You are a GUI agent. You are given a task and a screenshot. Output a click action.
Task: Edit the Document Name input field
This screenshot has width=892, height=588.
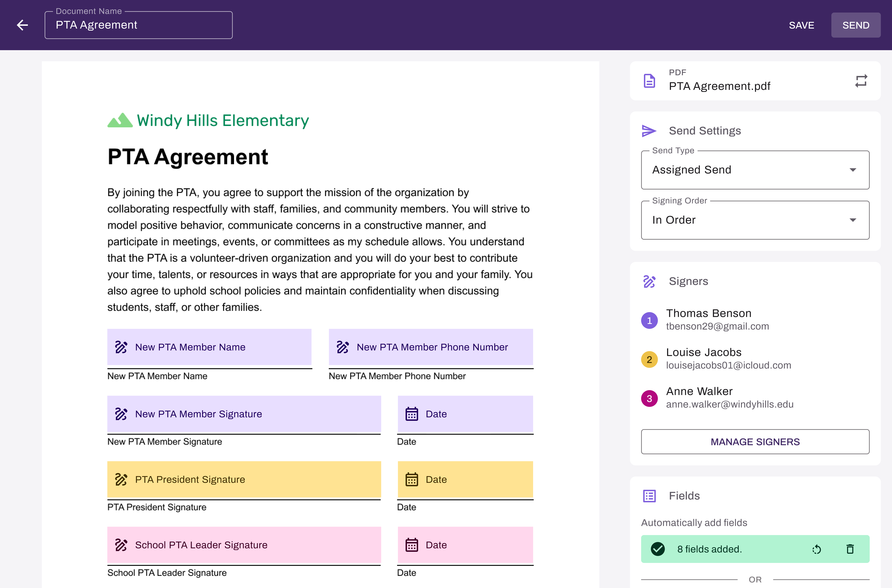pos(138,25)
